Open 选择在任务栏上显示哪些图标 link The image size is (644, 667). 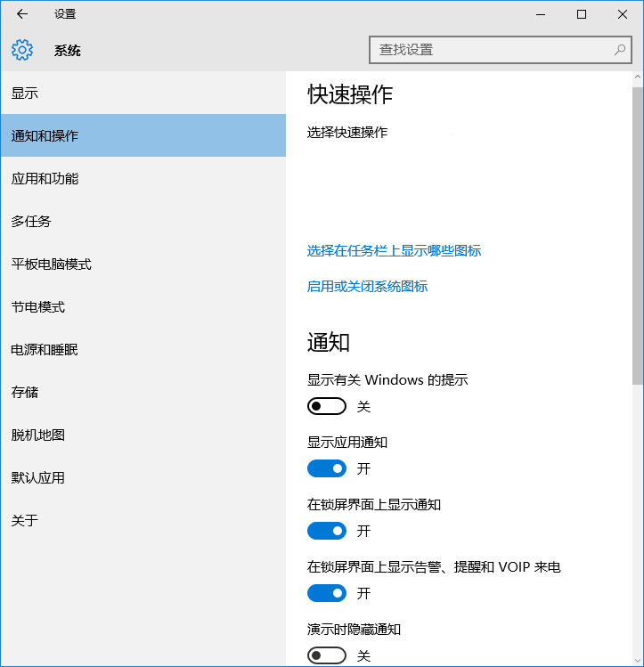pyautogui.click(x=394, y=251)
